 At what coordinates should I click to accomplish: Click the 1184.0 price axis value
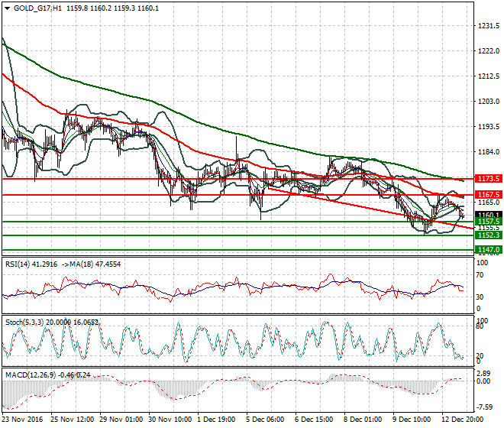489,152
